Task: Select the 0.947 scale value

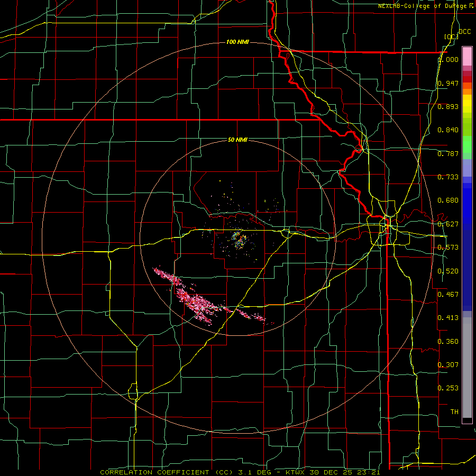Action: [x=448, y=83]
